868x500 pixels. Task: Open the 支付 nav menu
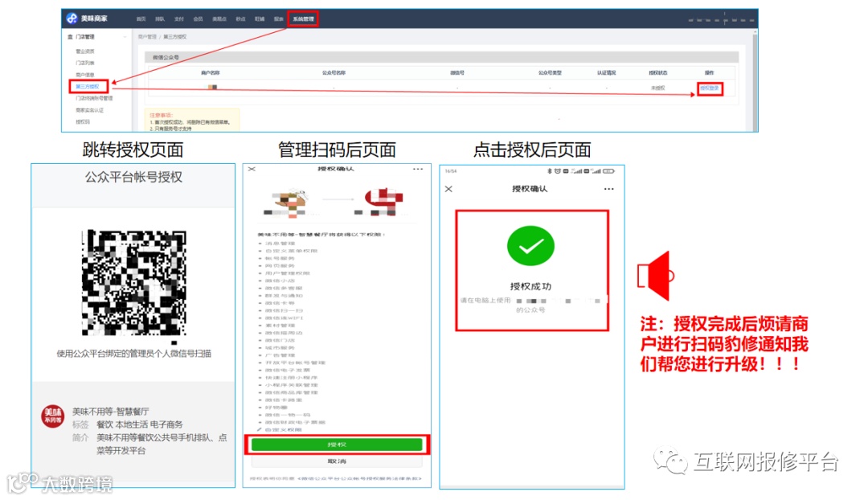[x=178, y=18]
